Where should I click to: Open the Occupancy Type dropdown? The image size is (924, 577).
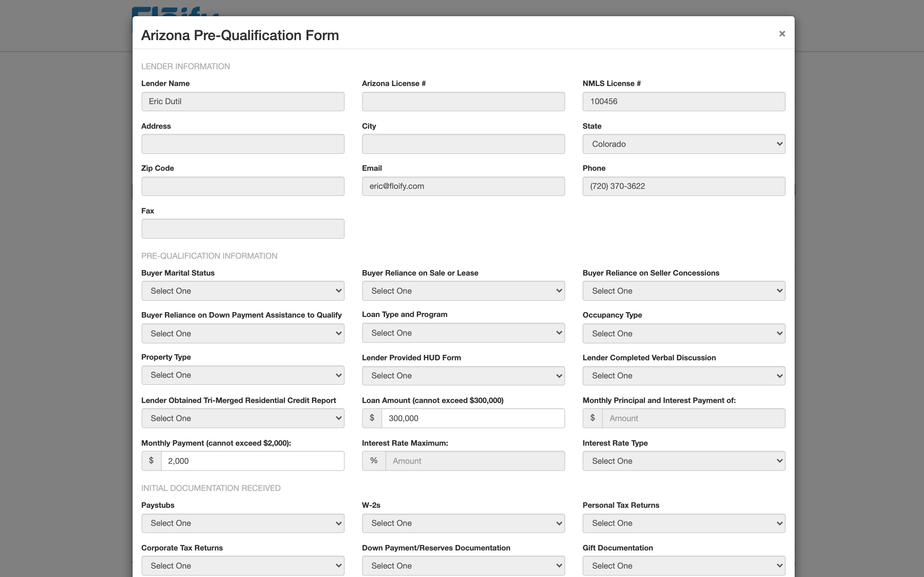click(683, 333)
